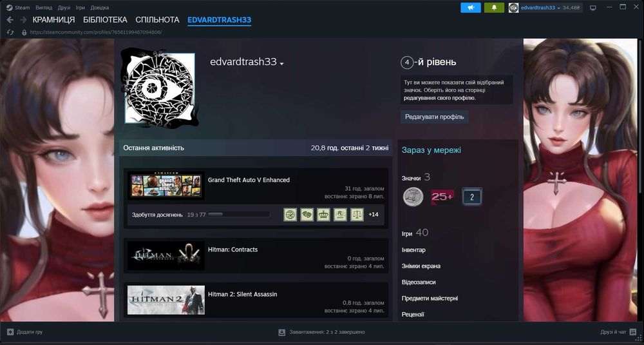Switch to Big Picture mode icon
The height and width of the screenshot is (345, 644).
[x=592, y=8]
